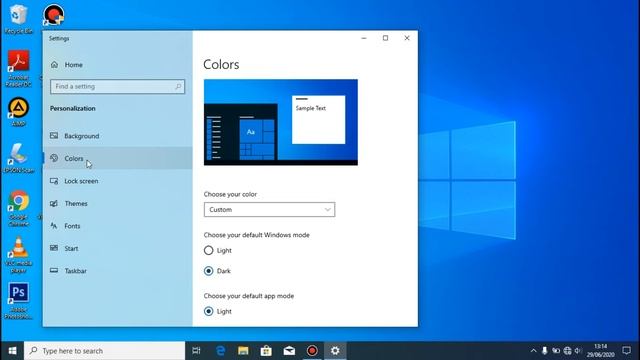Click the Colors palette icon in sidebar

pos(54,158)
